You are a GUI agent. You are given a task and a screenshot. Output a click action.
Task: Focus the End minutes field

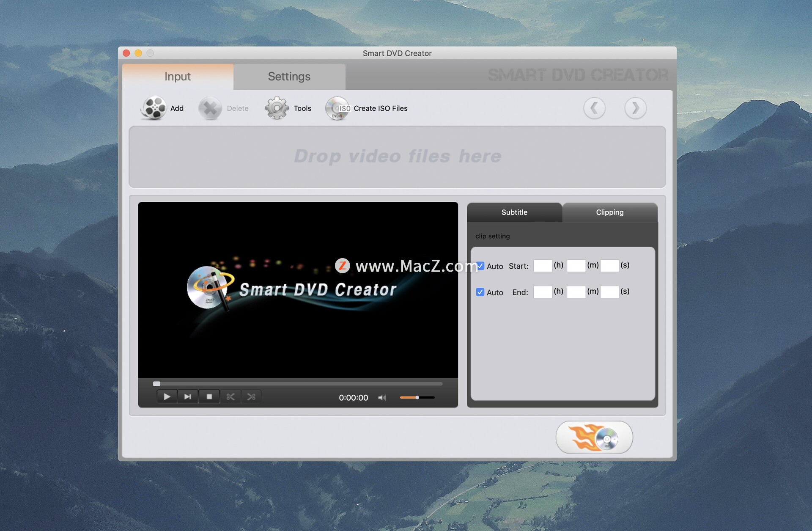(x=576, y=292)
